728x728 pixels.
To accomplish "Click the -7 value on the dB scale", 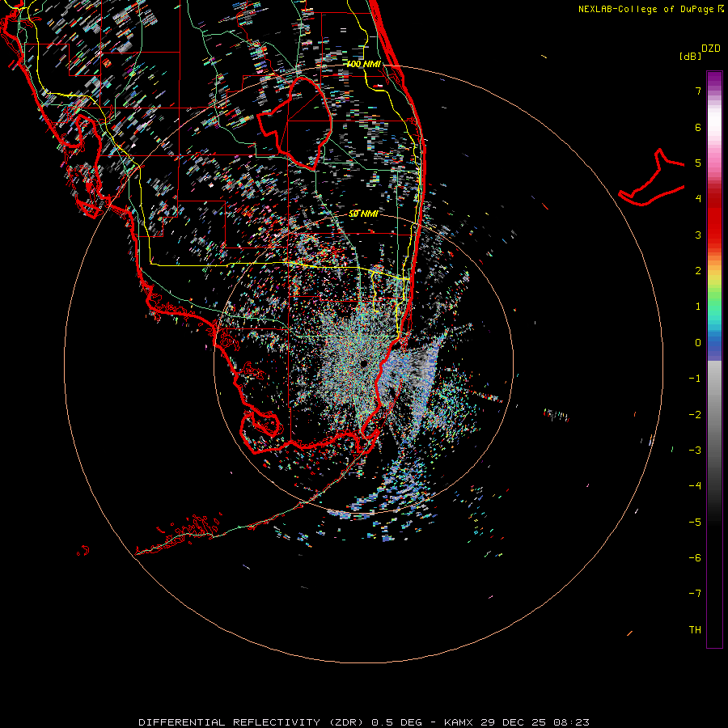I will point(695,594).
